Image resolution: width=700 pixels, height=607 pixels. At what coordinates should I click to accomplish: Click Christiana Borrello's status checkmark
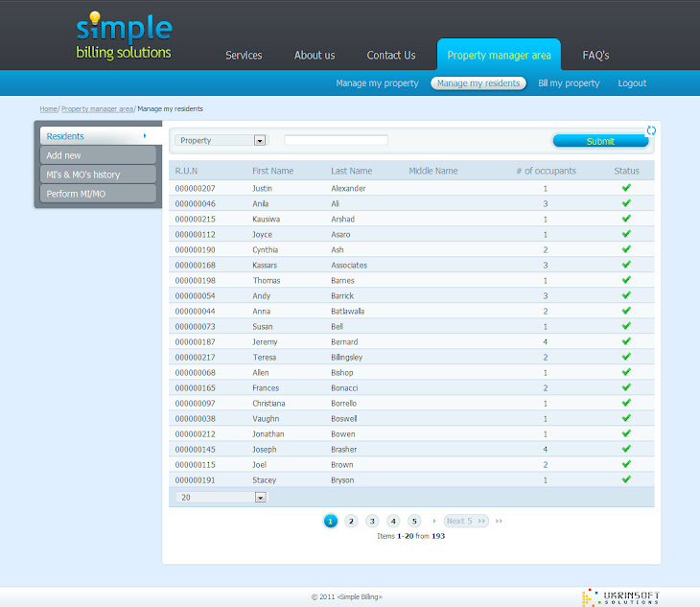[626, 403]
